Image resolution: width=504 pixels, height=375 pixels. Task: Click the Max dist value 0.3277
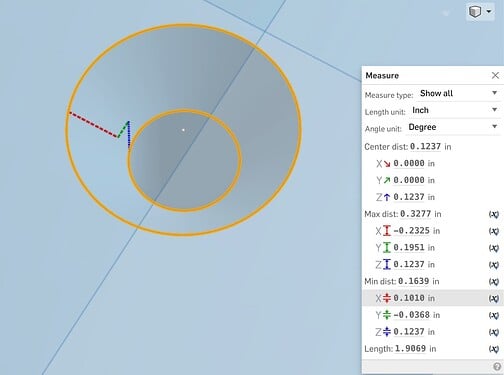click(x=415, y=214)
